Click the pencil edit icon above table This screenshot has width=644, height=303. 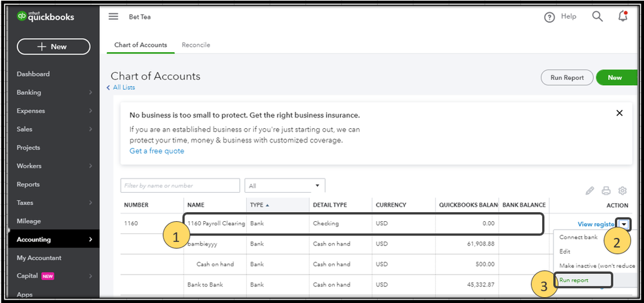590,191
